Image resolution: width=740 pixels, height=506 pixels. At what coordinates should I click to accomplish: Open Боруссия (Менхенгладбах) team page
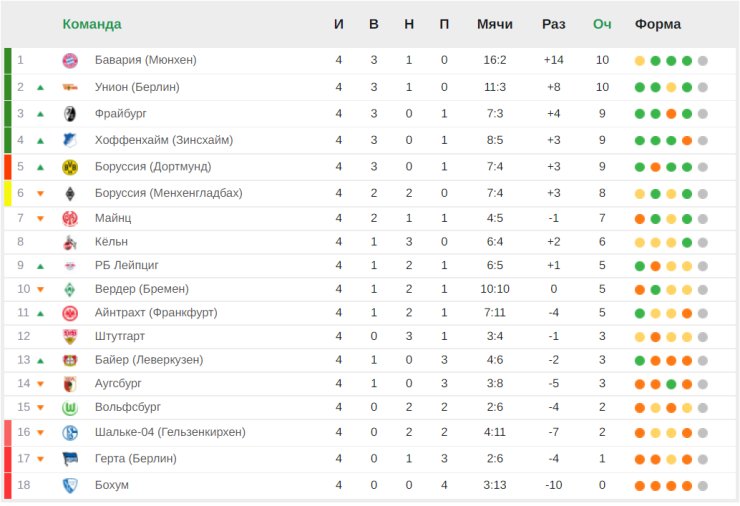[168, 193]
